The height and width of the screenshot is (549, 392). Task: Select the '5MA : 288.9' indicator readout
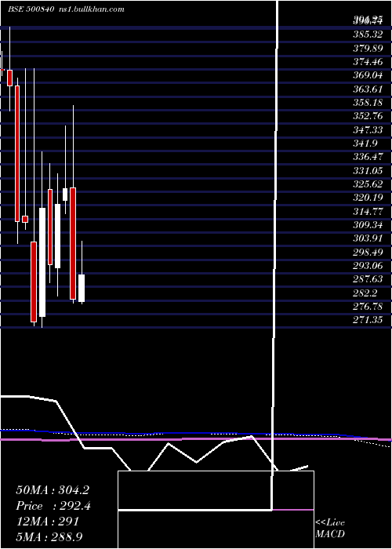pos(49,536)
